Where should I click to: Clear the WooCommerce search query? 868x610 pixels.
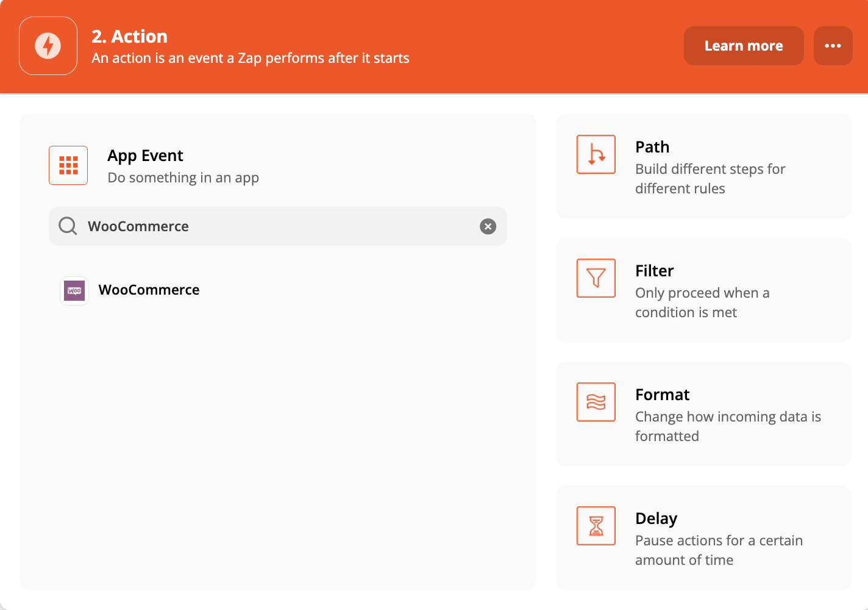[488, 226]
